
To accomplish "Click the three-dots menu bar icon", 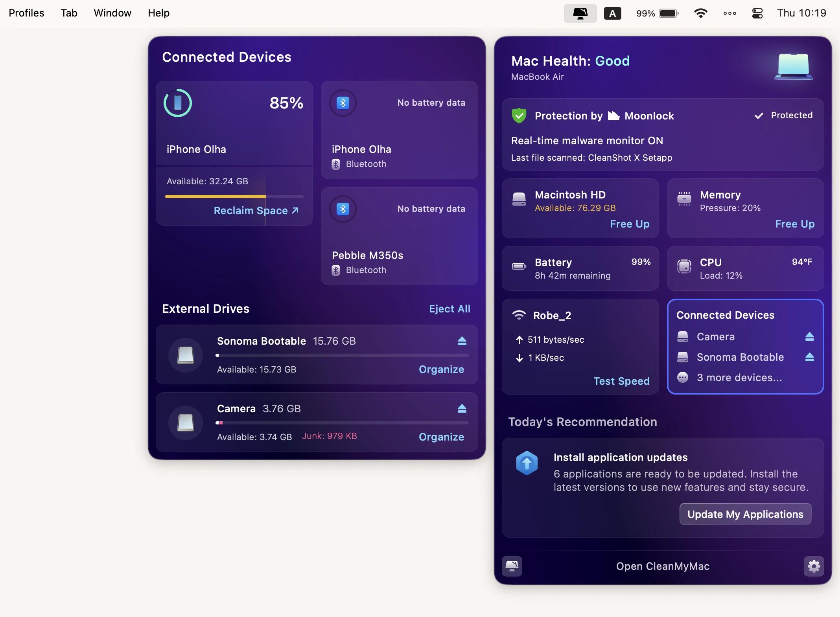I will click(729, 13).
